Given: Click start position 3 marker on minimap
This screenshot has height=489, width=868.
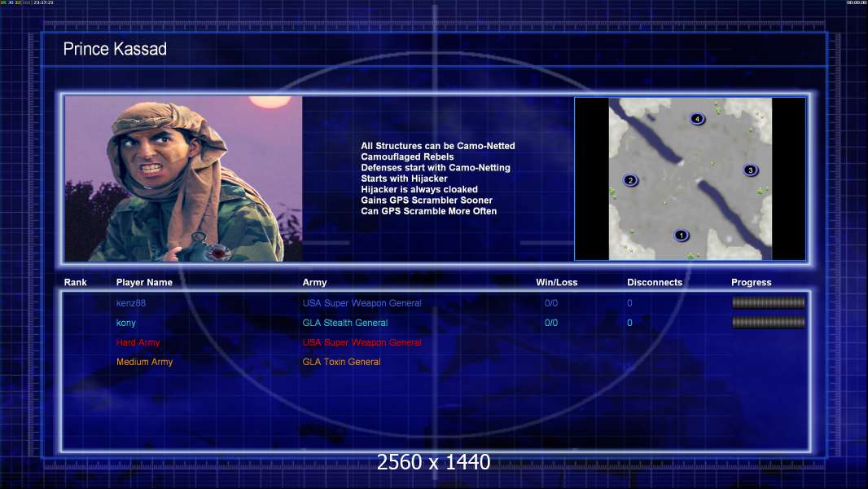Looking at the screenshot, I should tap(750, 170).
